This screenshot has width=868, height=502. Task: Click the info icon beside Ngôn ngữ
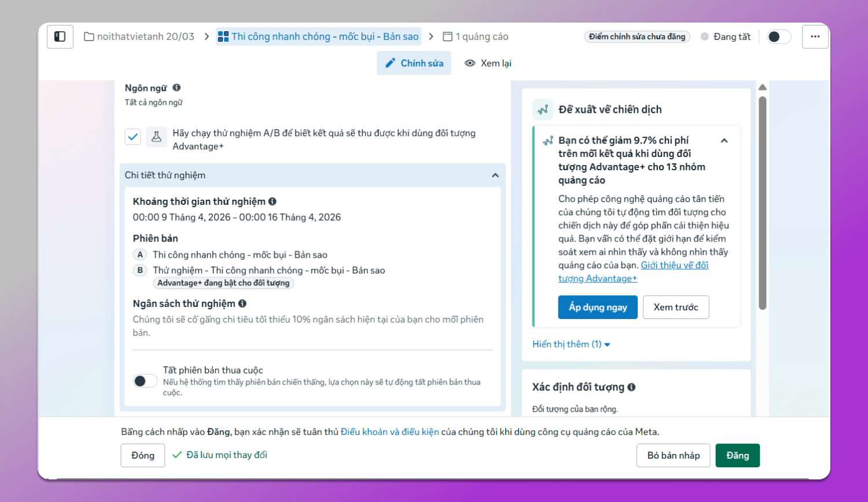pyautogui.click(x=176, y=87)
